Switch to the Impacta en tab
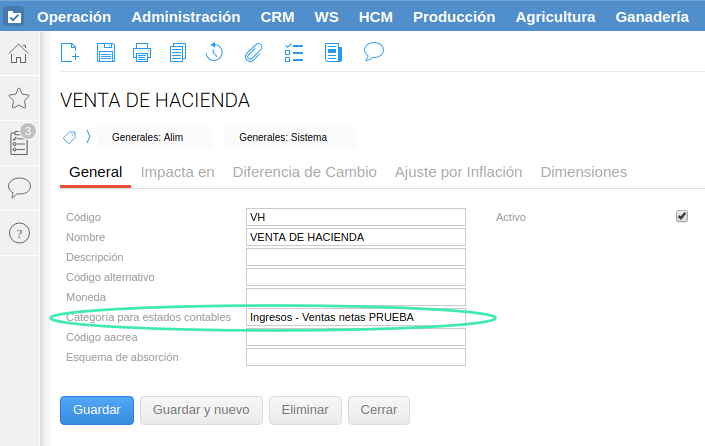 pos(177,172)
